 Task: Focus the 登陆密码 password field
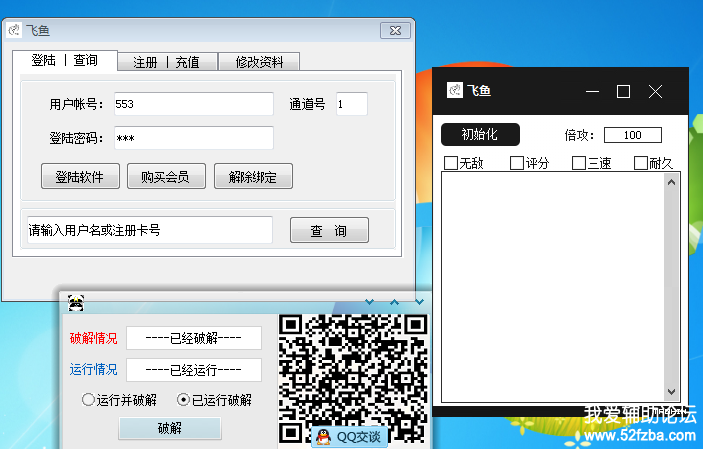tap(194, 138)
